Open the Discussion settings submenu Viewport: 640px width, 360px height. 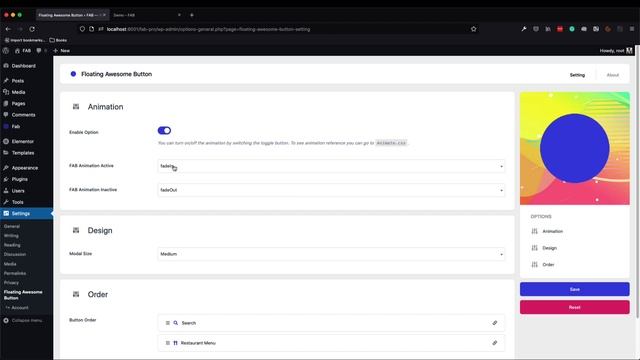(x=15, y=254)
